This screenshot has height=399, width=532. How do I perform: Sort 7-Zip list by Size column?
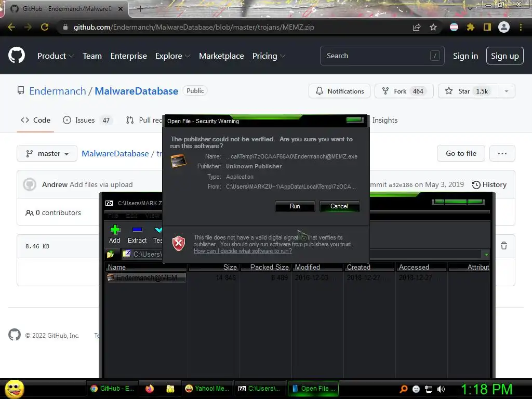click(x=214, y=267)
